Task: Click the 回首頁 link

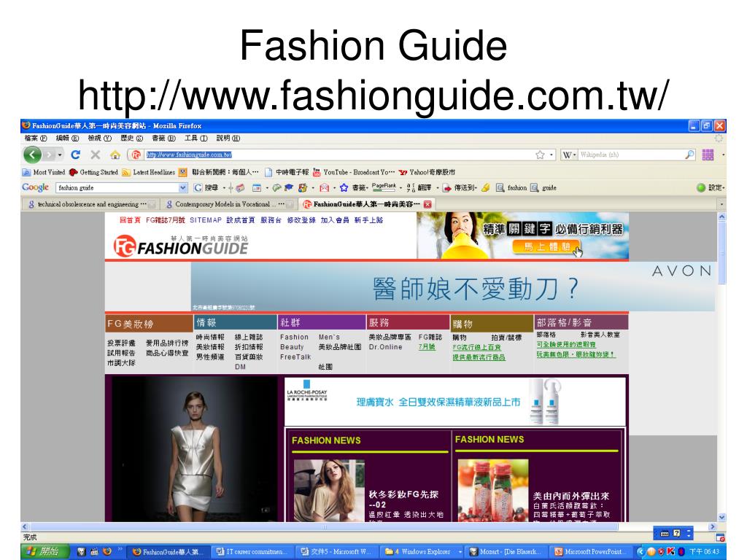Action: (130, 220)
